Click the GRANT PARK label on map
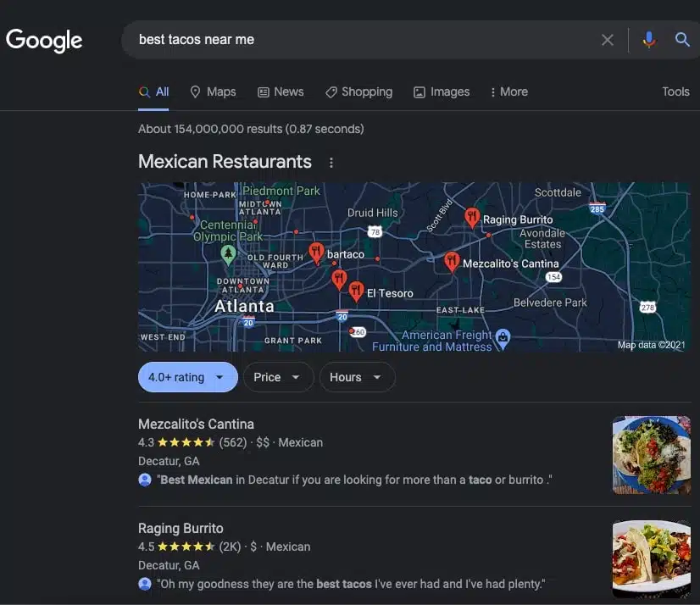The width and height of the screenshot is (700, 605). click(293, 341)
